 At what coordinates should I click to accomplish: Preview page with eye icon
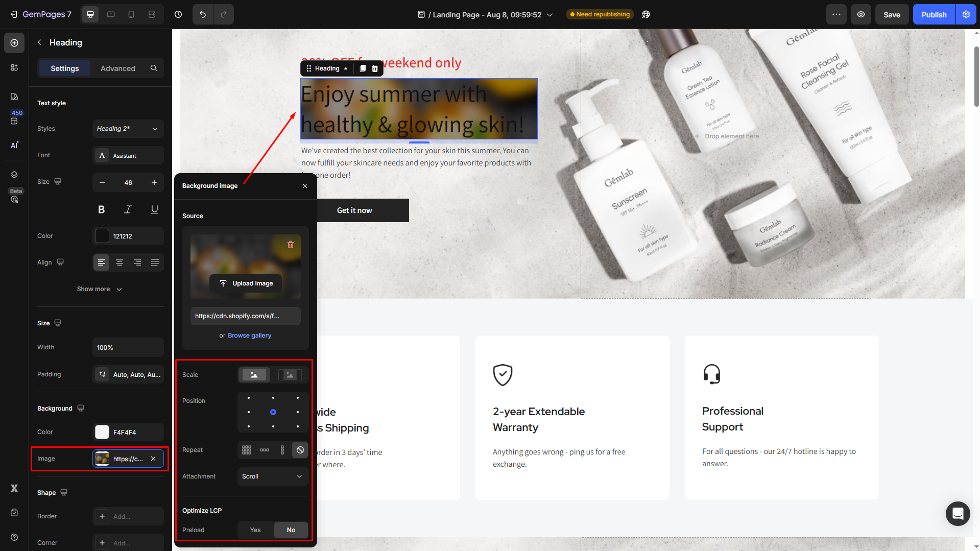(x=861, y=14)
